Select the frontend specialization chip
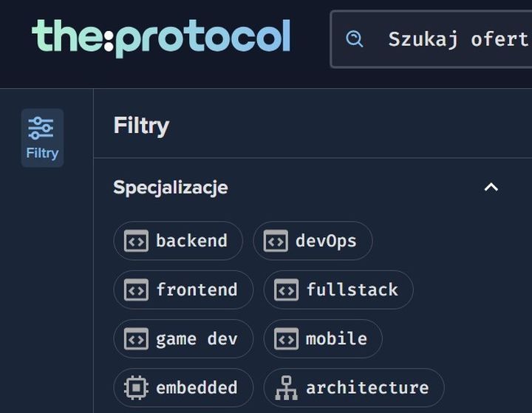This screenshot has width=532, height=413. pyautogui.click(x=197, y=290)
